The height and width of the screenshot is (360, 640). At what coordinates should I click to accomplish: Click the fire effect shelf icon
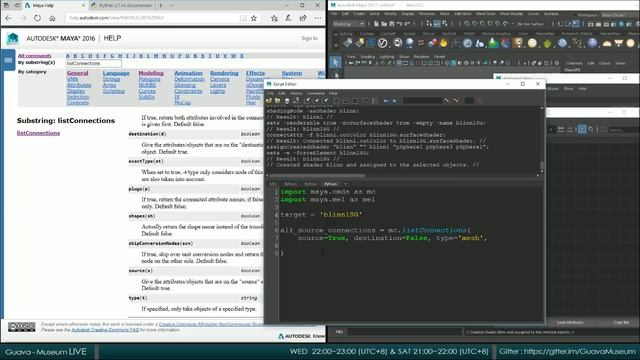pos(443,43)
